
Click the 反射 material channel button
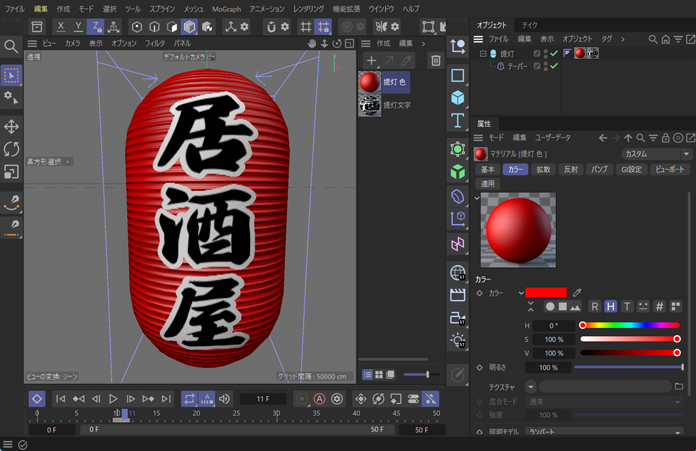click(x=571, y=170)
